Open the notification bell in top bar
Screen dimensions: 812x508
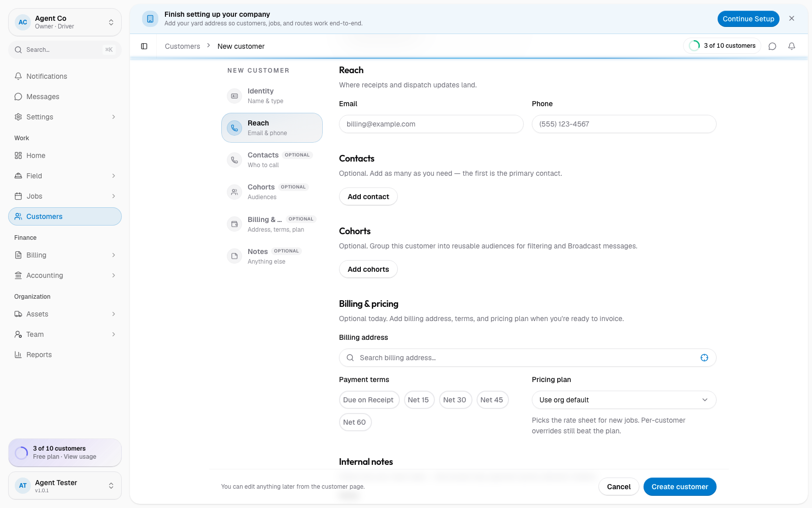pyautogui.click(x=792, y=46)
